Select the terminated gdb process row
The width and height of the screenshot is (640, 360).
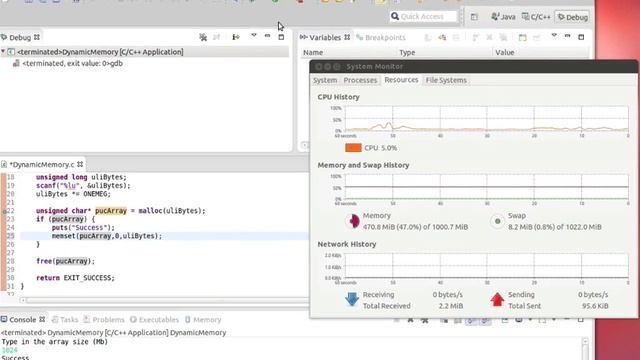click(68, 63)
